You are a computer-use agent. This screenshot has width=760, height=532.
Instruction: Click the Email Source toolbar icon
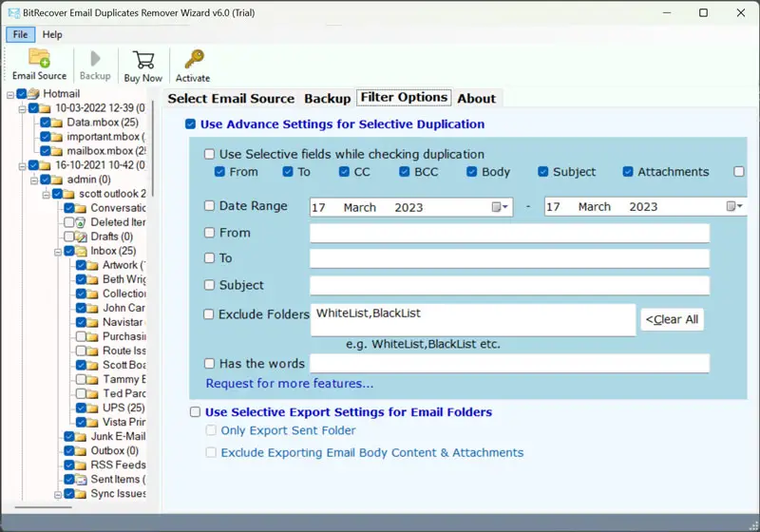tap(39, 65)
